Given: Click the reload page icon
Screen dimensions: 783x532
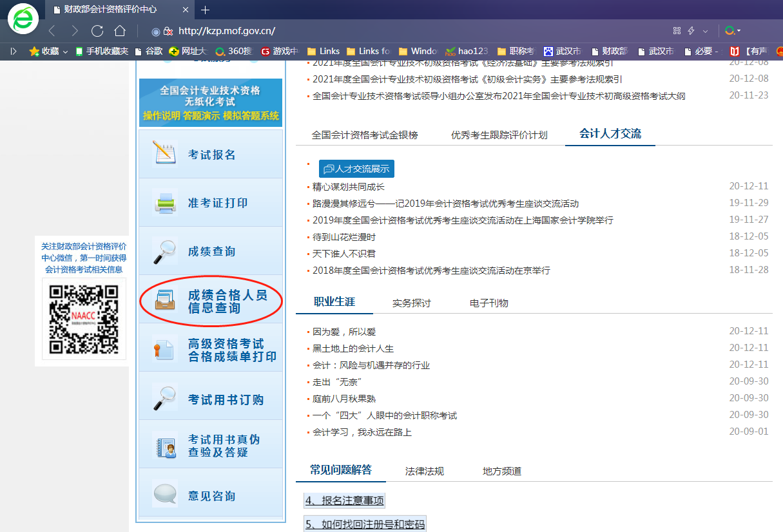Looking at the screenshot, I should [x=97, y=31].
